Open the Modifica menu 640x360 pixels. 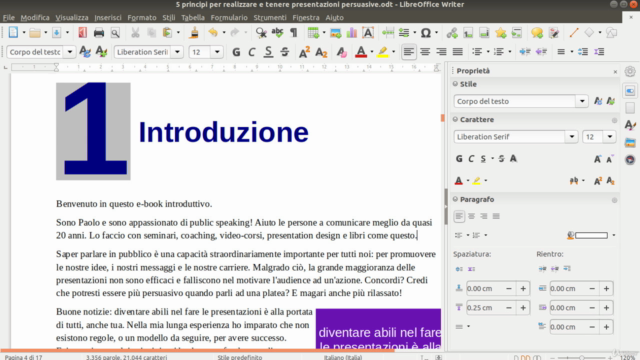point(35,18)
